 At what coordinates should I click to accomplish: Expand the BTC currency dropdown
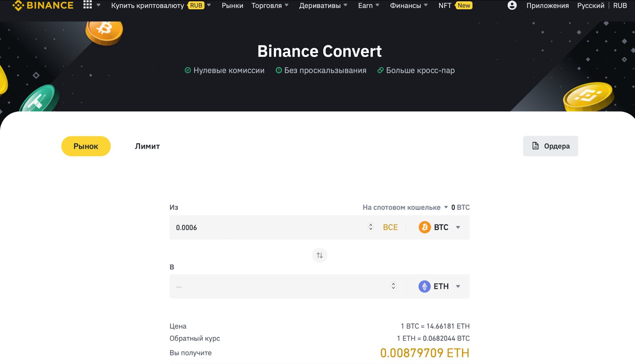point(458,227)
